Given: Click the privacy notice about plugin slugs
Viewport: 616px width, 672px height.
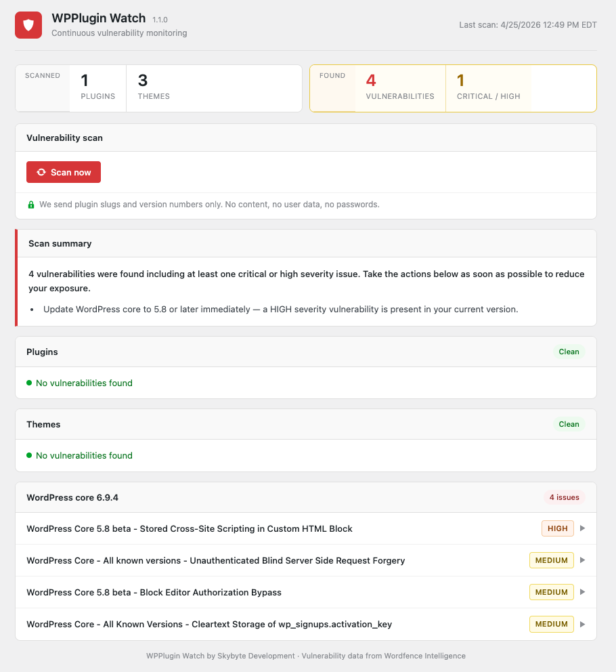Looking at the screenshot, I should (209, 205).
